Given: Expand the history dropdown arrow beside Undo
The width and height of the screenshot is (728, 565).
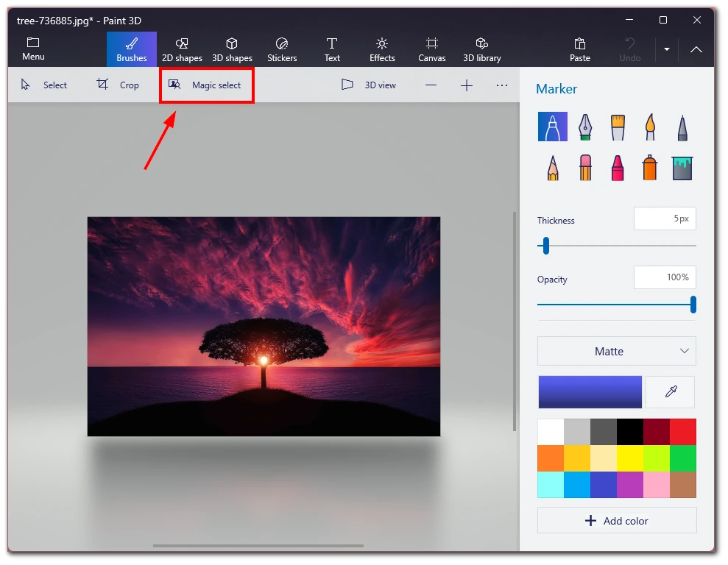Looking at the screenshot, I should pyautogui.click(x=667, y=49).
